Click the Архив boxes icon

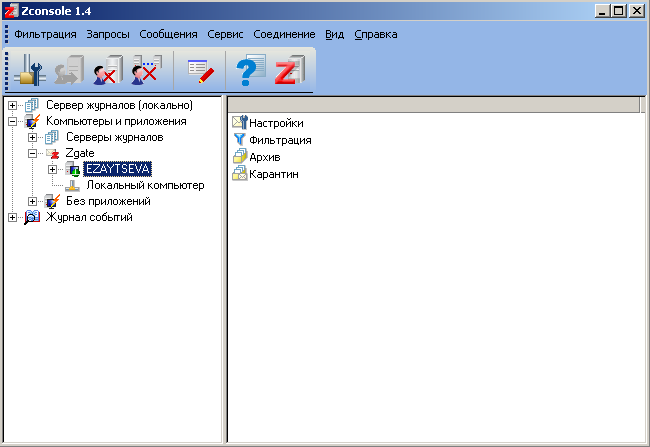[240, 156]
